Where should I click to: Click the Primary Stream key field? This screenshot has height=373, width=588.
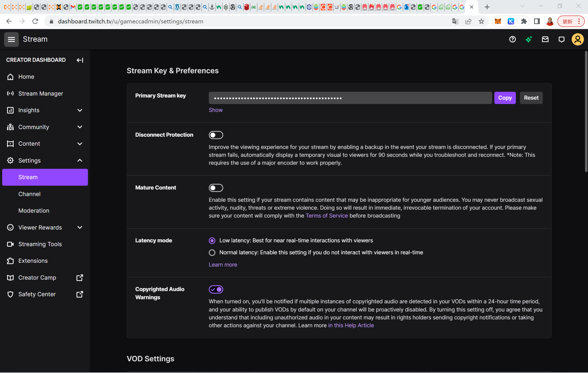[x=350, y=98]
